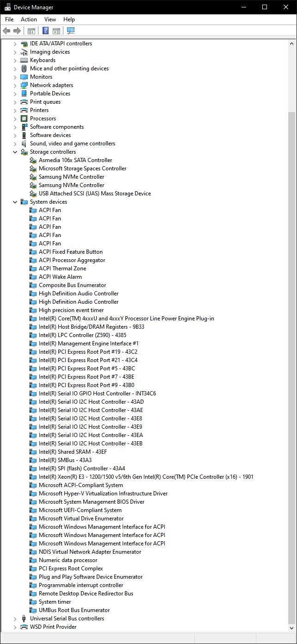Image resolution: width=297 pixels, height=644 pixels.
Task: Click icon beside ACPI Thermal Zone
Action: 33,269
